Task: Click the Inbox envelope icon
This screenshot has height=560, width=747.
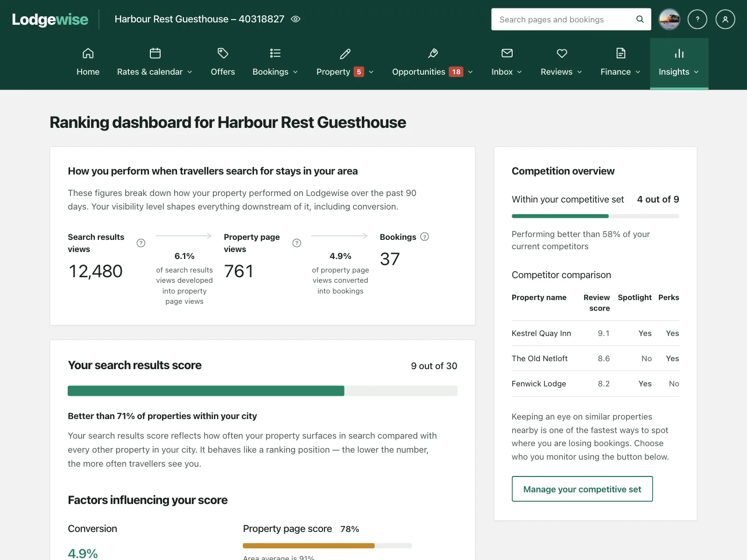Action: click(x=507, y=53)
